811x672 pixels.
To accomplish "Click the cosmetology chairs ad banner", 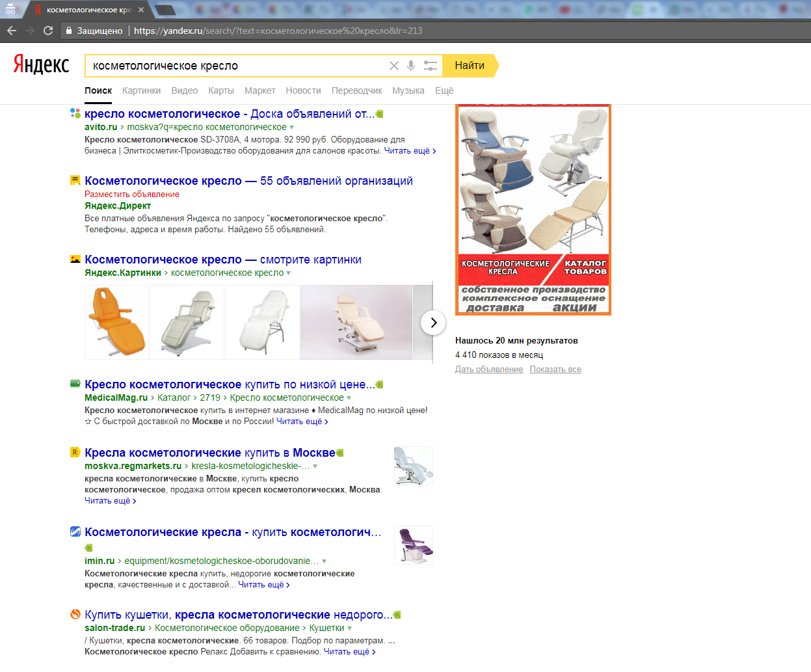I will 533,209.
